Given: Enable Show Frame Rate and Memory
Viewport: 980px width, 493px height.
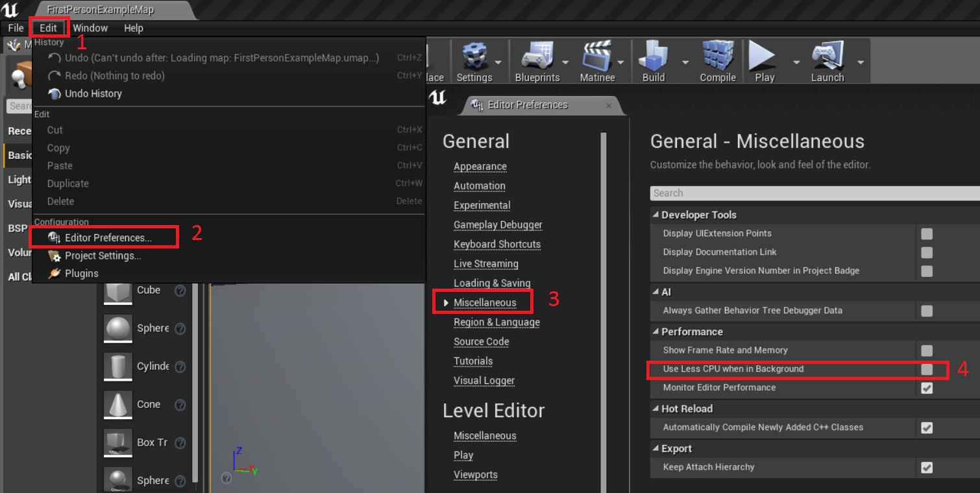Looking at the screenshot, I should click(927, 350).
